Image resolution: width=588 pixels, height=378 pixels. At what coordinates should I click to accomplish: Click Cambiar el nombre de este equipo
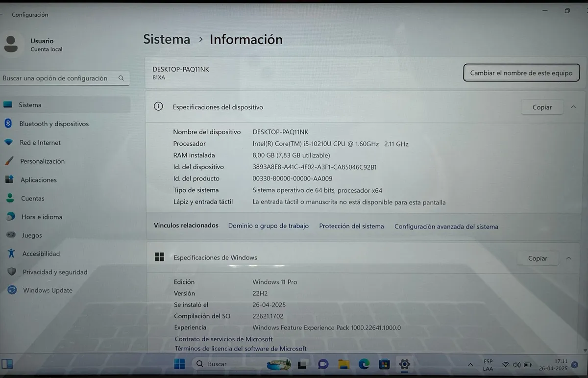click(521, 73)
